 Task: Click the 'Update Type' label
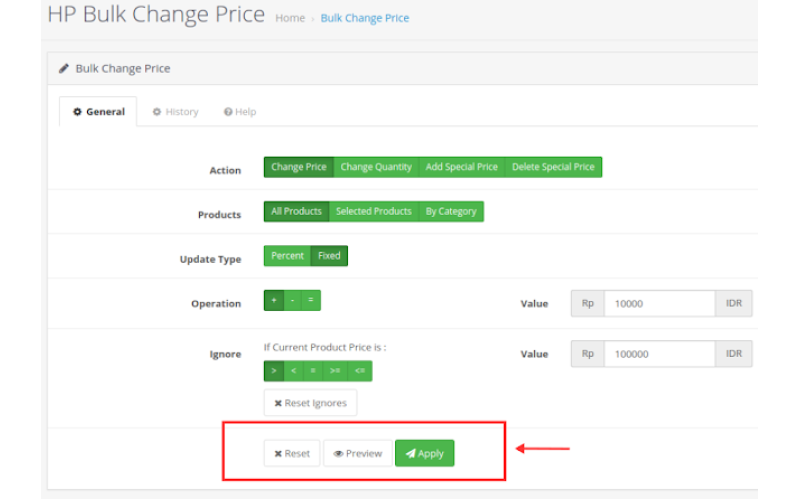click(210, 259)
